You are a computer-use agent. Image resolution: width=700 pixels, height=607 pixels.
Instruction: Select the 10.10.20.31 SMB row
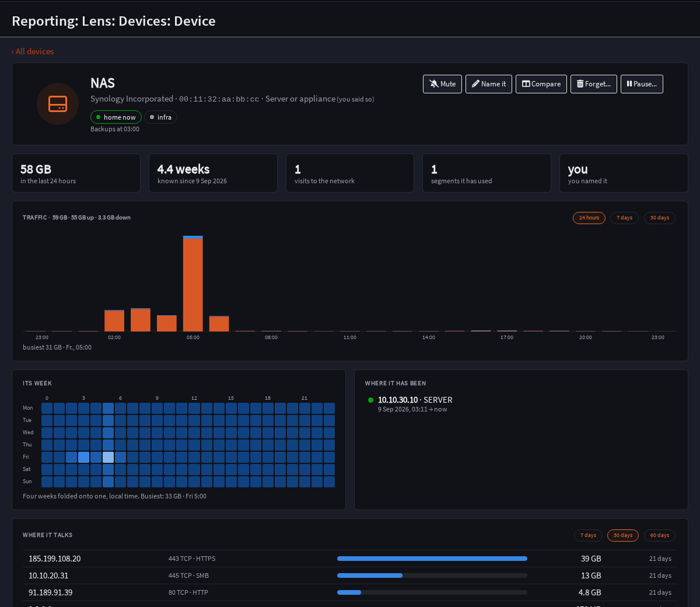pyautogui.click(x=350, y=575)
